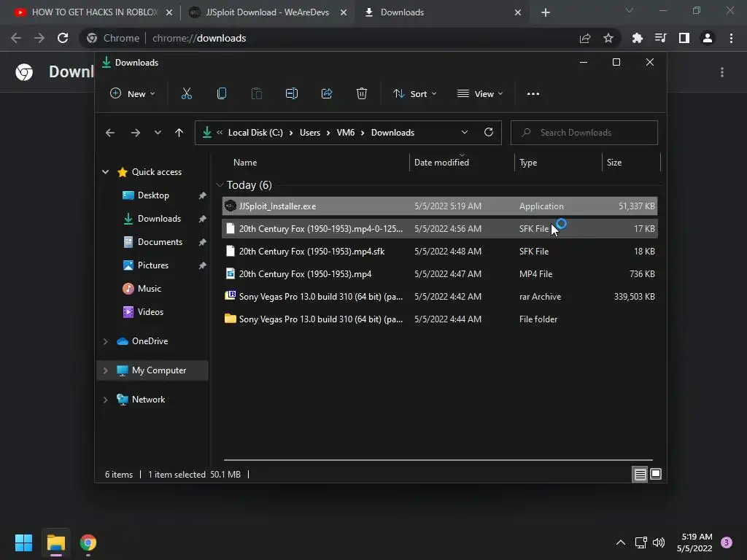Go up one folder level
The height and width of the screenshot is (560, 747).
pos(179,133)
